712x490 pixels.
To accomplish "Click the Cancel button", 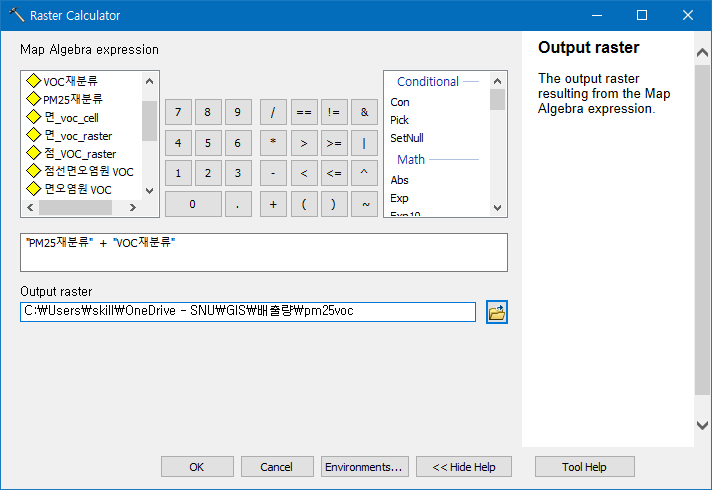I will click(x=277, y=467).
